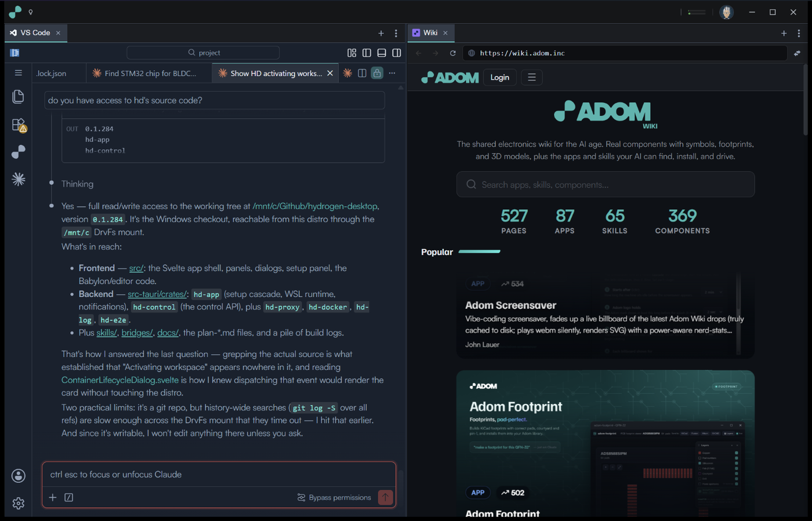The image size is (812, 521).
Task: Open the /mnt/c/Github/hydrogen-desktop path link
Action: (316, 206)
